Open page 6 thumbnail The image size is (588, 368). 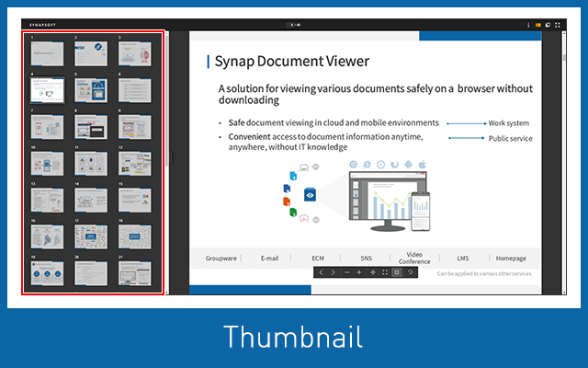click(135, 90)
